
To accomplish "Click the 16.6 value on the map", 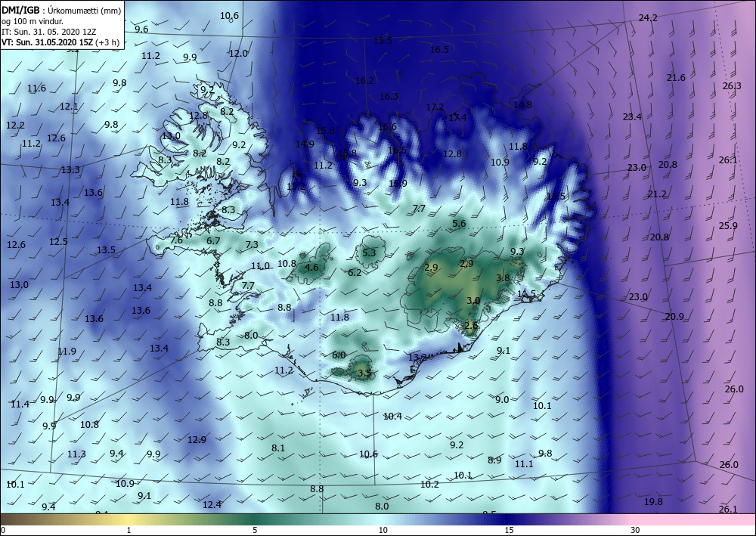I will point(387,127).
